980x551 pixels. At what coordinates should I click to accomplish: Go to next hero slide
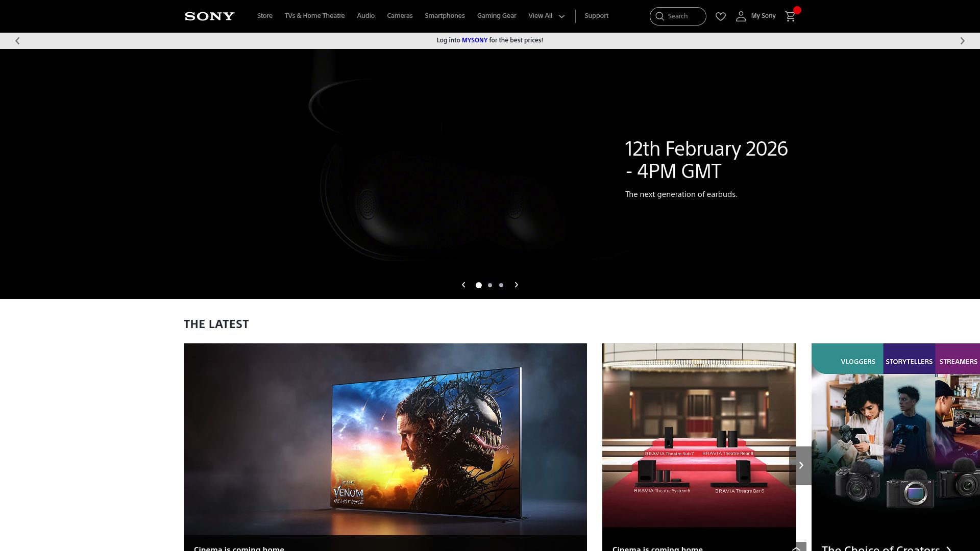[517, 285]
